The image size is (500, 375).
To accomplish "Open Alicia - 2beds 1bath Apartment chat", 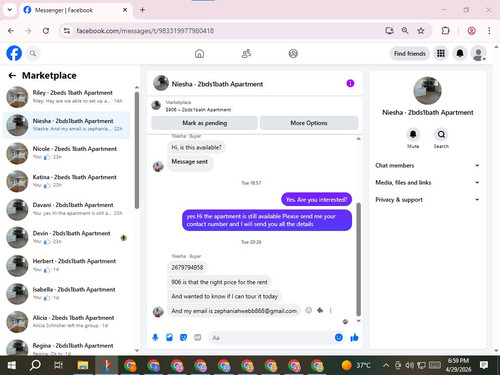I will click(66, 322).
